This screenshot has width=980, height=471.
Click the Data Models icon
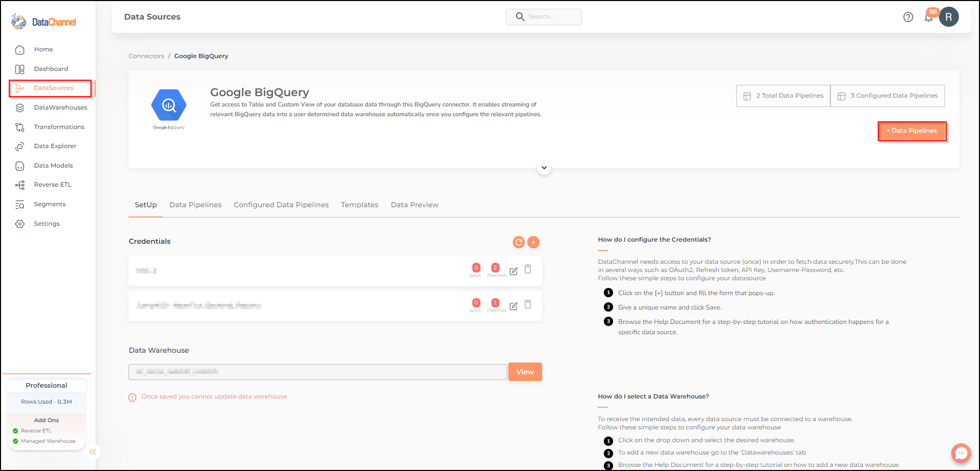point(20,166)
